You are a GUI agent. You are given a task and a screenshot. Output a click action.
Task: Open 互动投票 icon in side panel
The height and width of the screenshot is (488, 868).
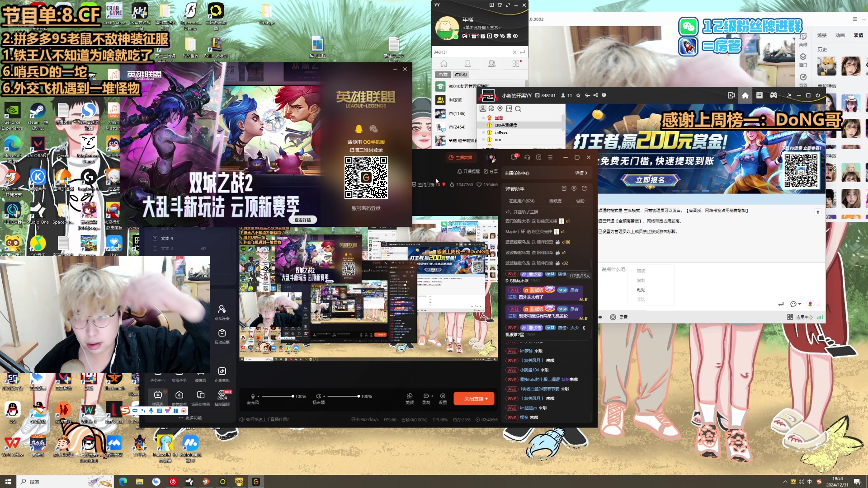pos(222,333)
